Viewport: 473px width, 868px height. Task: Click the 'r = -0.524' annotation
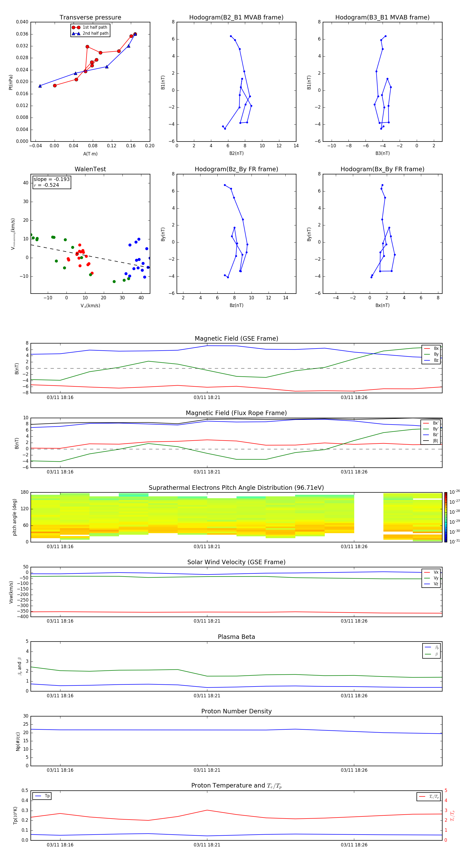pos(47,185)
